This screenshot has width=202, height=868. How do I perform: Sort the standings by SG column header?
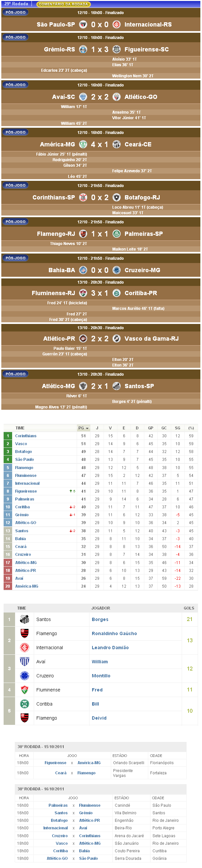pos(177,428)
